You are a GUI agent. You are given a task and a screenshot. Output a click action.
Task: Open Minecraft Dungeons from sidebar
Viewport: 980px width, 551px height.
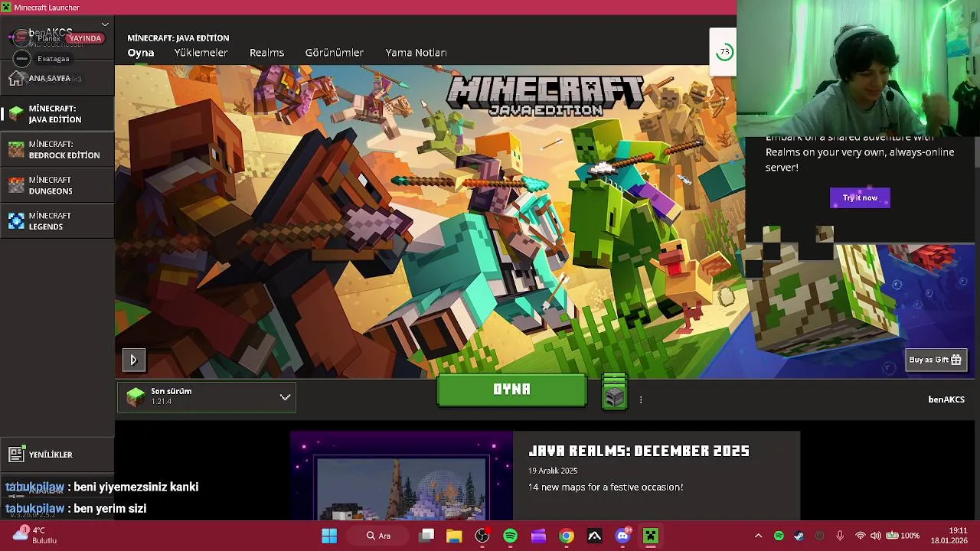pos(57,185)
